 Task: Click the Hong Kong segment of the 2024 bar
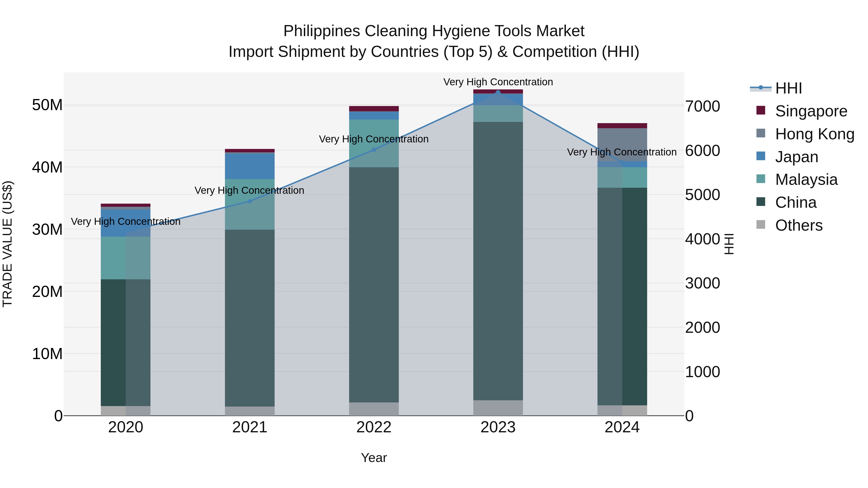point(622,145)
